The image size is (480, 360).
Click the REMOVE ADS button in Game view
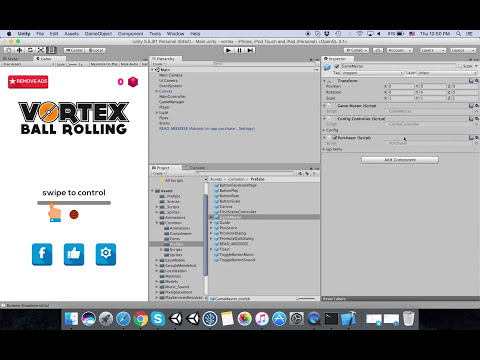[x=28, y=81]
